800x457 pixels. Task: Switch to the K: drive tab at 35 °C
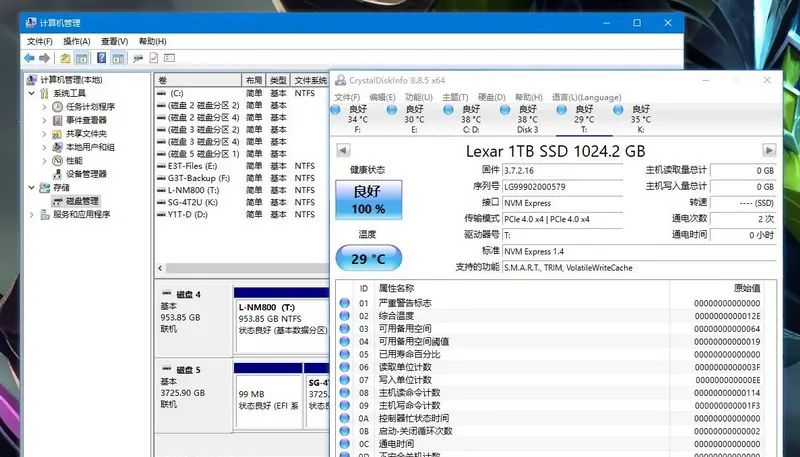click(641, 119)
